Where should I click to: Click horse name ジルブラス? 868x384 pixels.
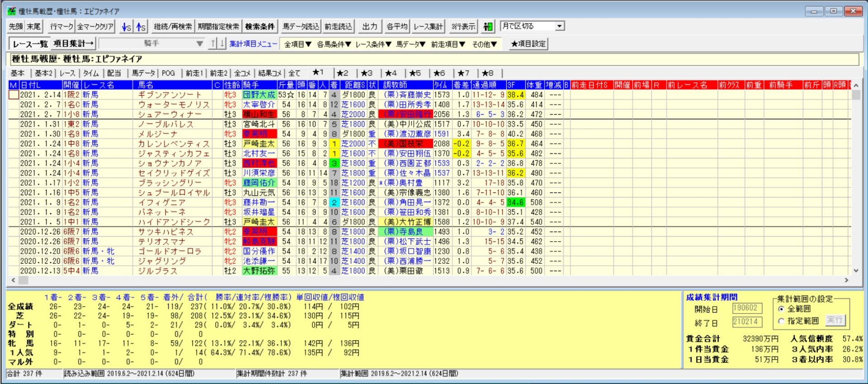(x=158, y=271)
